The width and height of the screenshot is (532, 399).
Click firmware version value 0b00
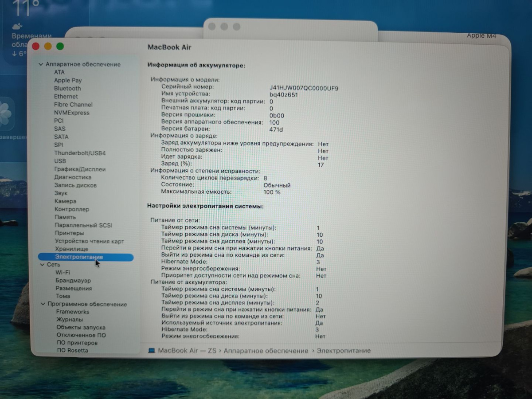(277, 116)
